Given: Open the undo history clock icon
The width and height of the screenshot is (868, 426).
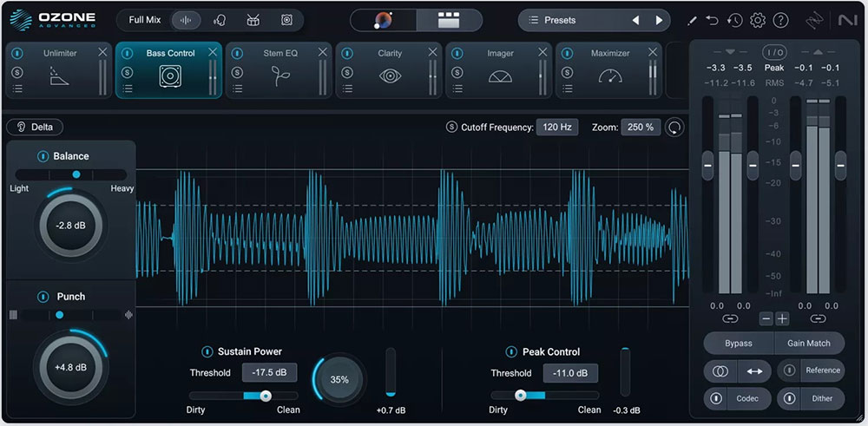Looking at the screenshot, I should click(x=734, y=21).
